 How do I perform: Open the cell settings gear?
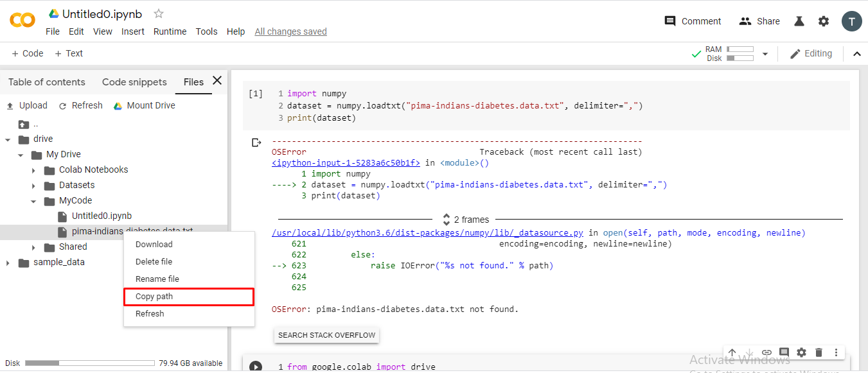click(801, 352)
